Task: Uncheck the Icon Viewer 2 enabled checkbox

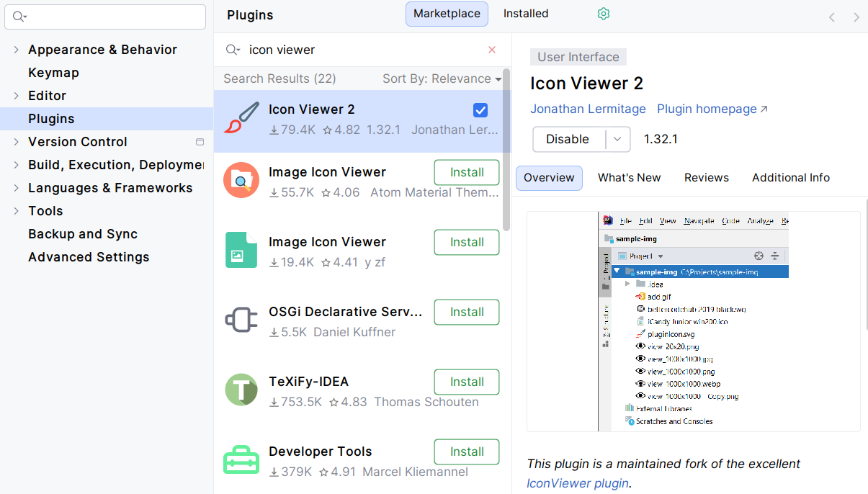Action: [480, 110]
